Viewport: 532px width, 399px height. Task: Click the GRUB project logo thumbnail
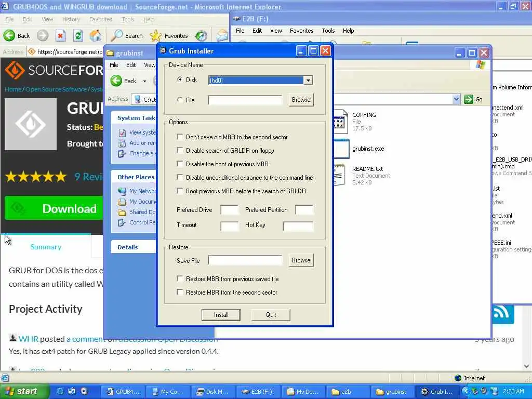point(31,124)
